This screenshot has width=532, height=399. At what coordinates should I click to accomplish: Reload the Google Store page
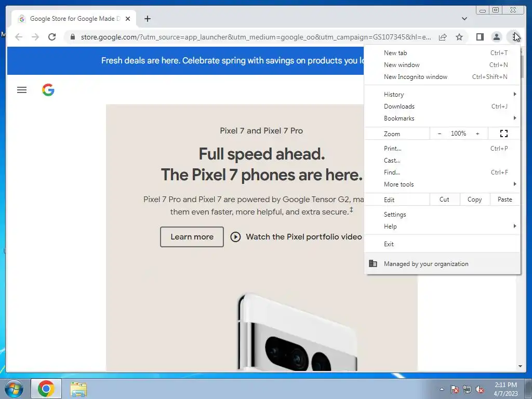click(52, 37)
